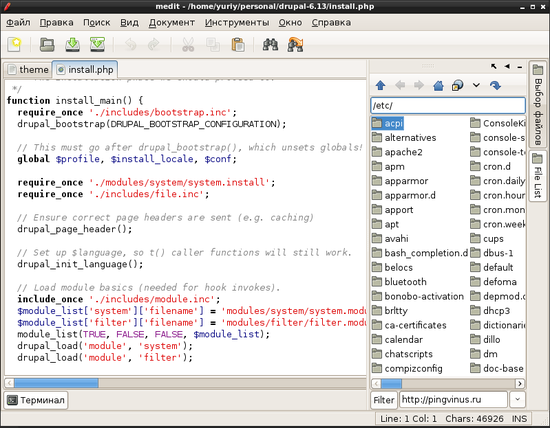Go up one directory in file selector
The image size is (550, 428).
(x=381, y=85)
